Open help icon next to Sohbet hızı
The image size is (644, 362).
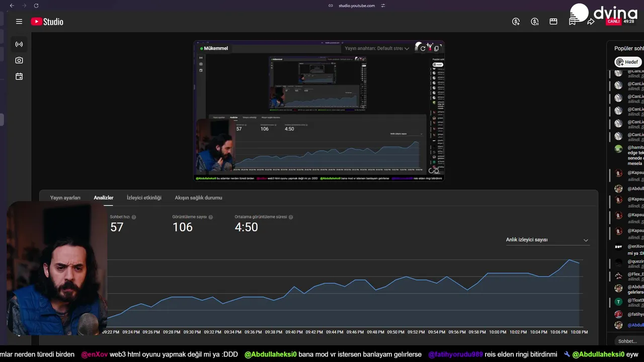coord(134,217)
